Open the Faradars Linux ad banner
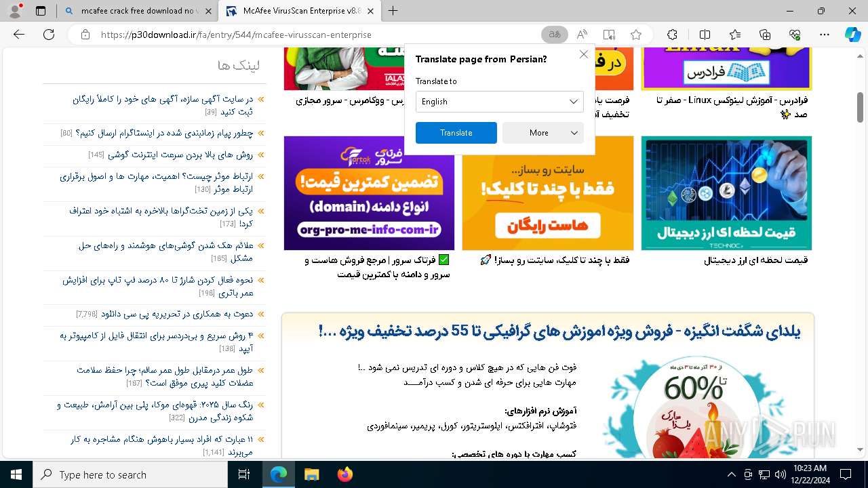The width and height of the screenshot is (868, 488). pos(726,68)
